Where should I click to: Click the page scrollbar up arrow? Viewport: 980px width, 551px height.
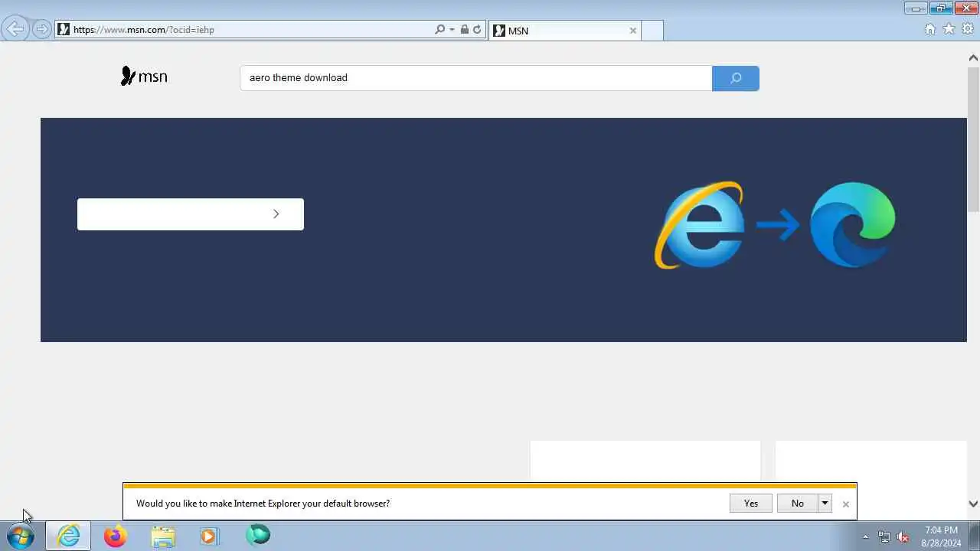pyautogui.click(x=973, y=57)
